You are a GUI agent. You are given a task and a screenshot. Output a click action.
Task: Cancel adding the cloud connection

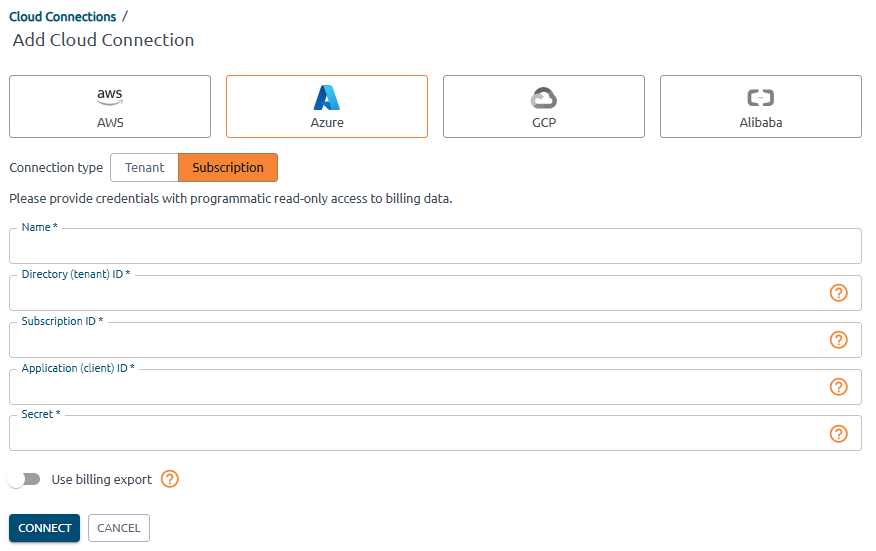tap(119, 528)
